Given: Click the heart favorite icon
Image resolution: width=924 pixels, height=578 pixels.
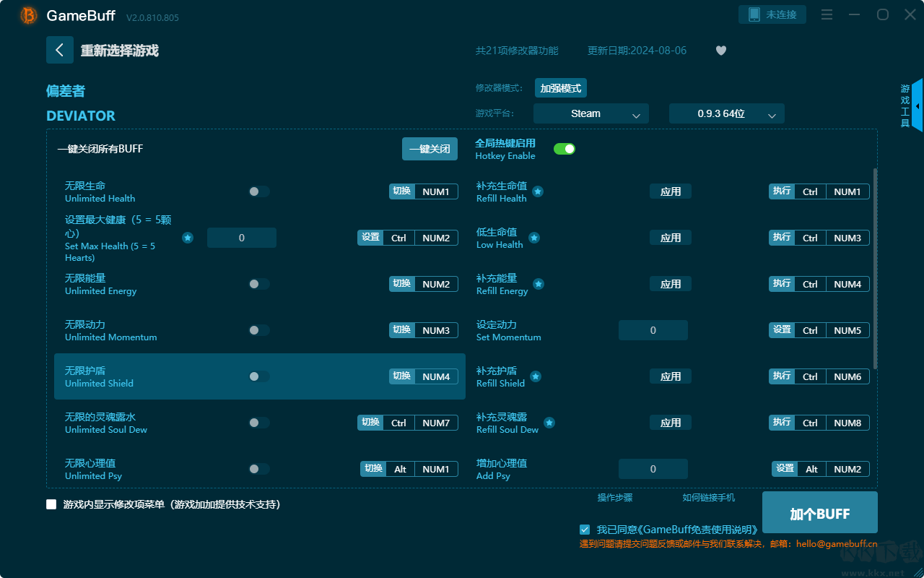Looking at the screenshot, I should 720,51.
